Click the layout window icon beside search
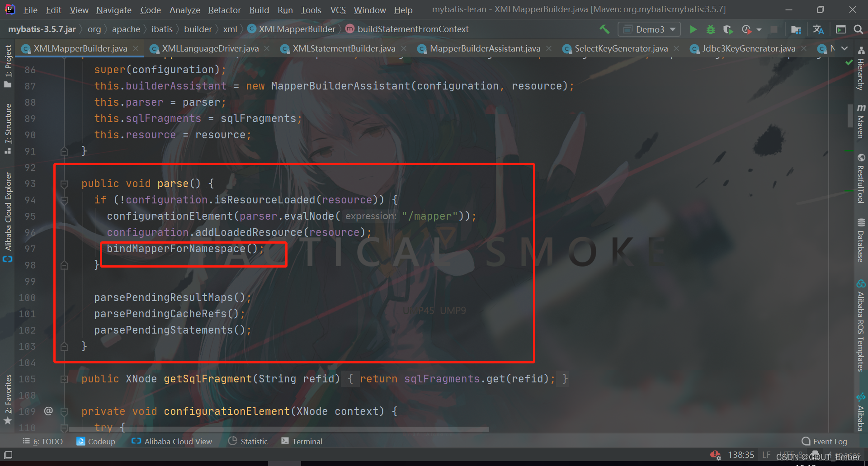The width and height of the screenshot is (868, 466). [x=841, y=29]
